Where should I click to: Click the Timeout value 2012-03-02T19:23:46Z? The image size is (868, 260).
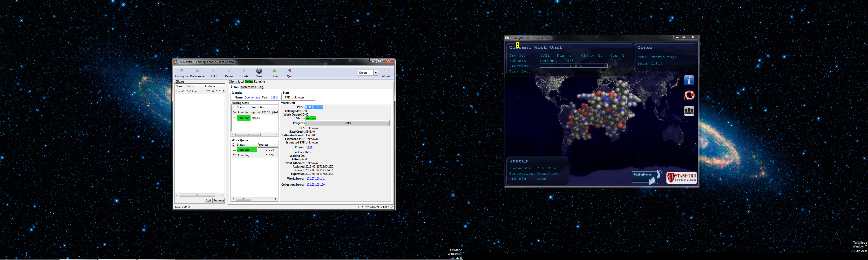tap(319, 170)
